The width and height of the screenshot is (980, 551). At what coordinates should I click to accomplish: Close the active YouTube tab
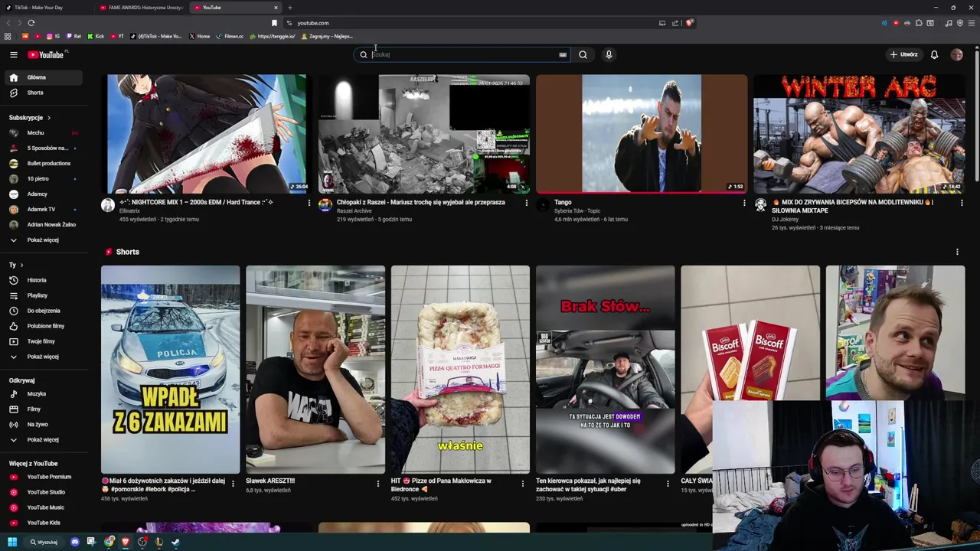[276, 8]
